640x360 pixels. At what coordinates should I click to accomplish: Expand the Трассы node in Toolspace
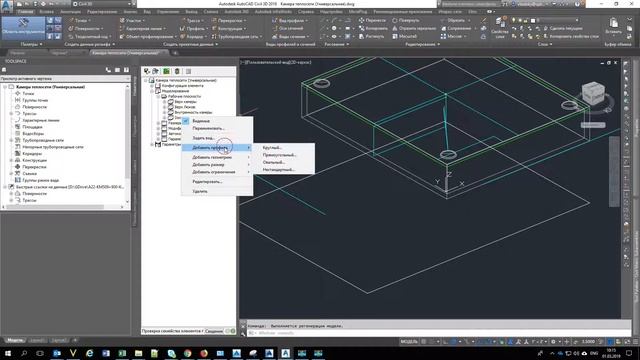point(11,113)
